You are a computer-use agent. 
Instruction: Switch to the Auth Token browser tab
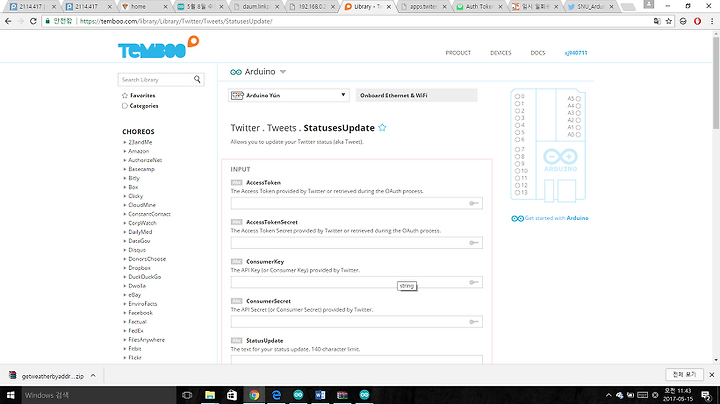(x=479, y=6)
